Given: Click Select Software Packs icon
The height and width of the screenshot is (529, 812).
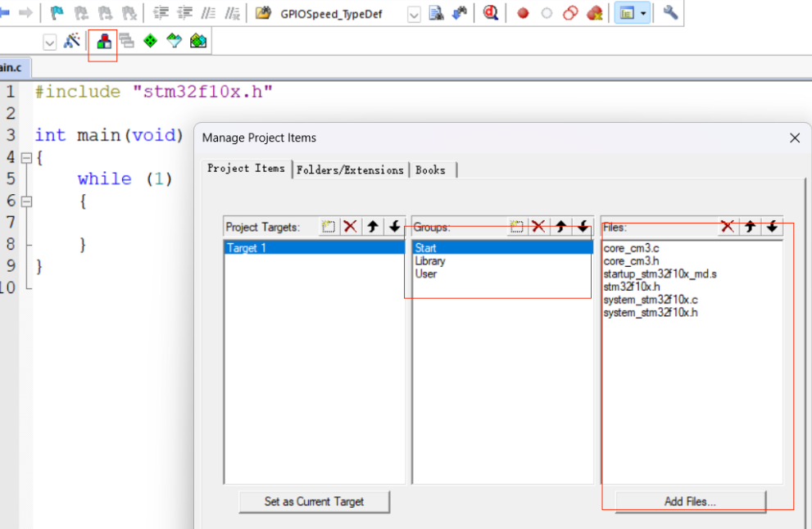Looking at the screenshot, I should 174,40.
